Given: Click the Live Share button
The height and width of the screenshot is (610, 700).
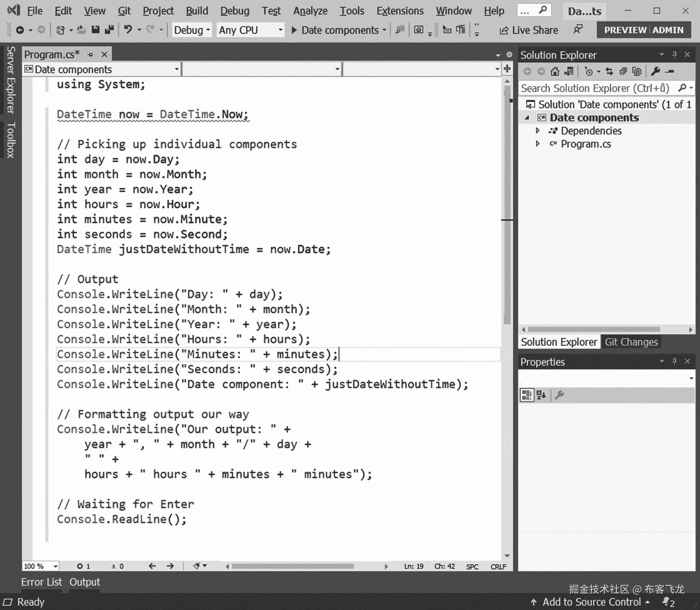Looking at the screenshot, I should pos(528,30).
